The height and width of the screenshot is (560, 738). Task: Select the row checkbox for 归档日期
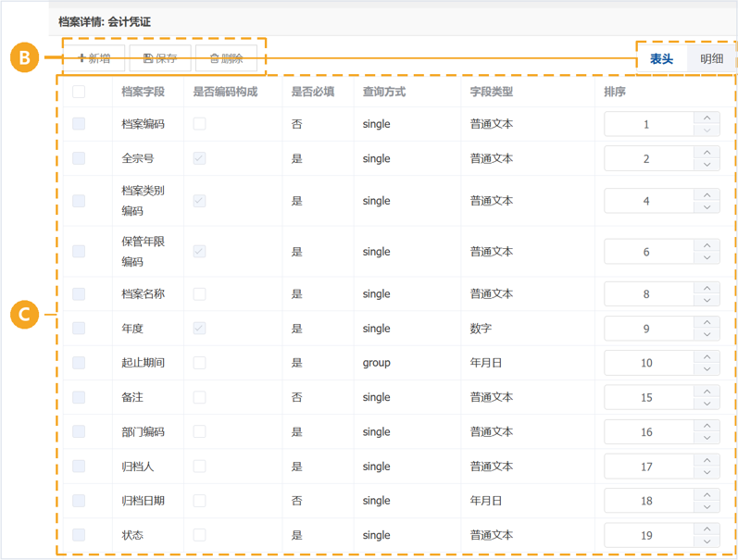[79, 501]
